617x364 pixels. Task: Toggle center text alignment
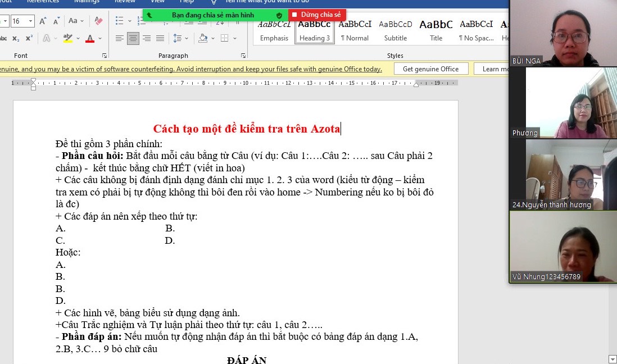(133, 38)
